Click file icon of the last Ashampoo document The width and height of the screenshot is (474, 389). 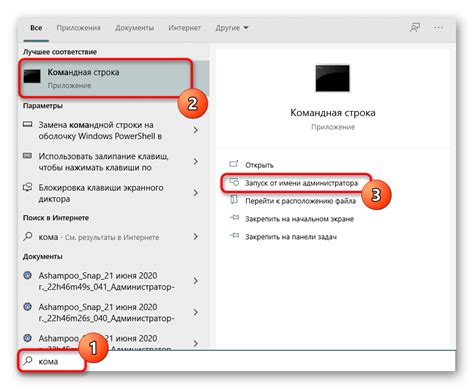coord(28,338)
